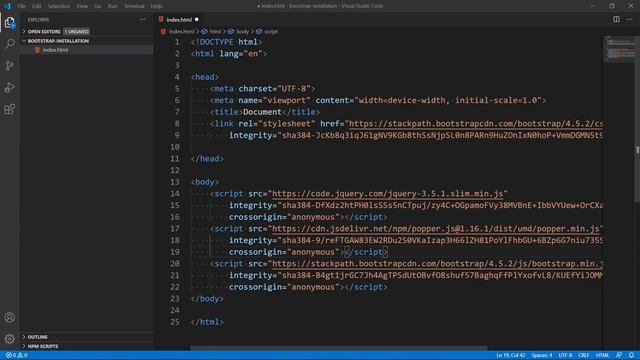
Task: Click the EXPLORER panel title
Action: click(38, 20)
